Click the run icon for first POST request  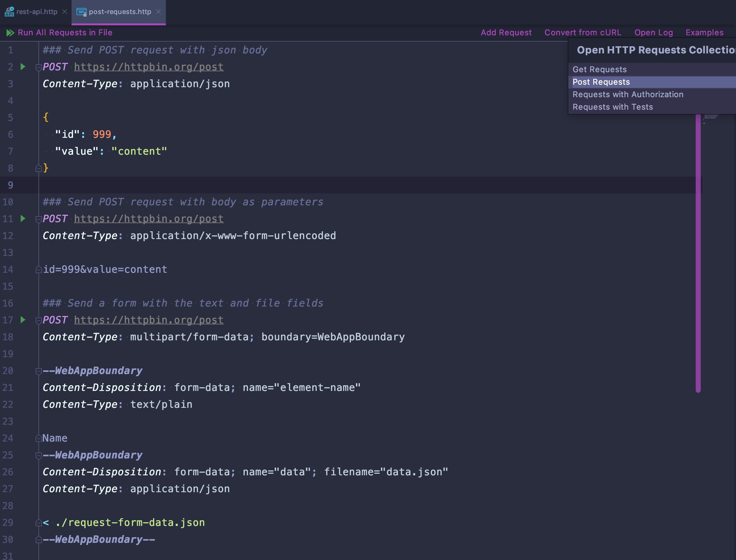(22, 66)
